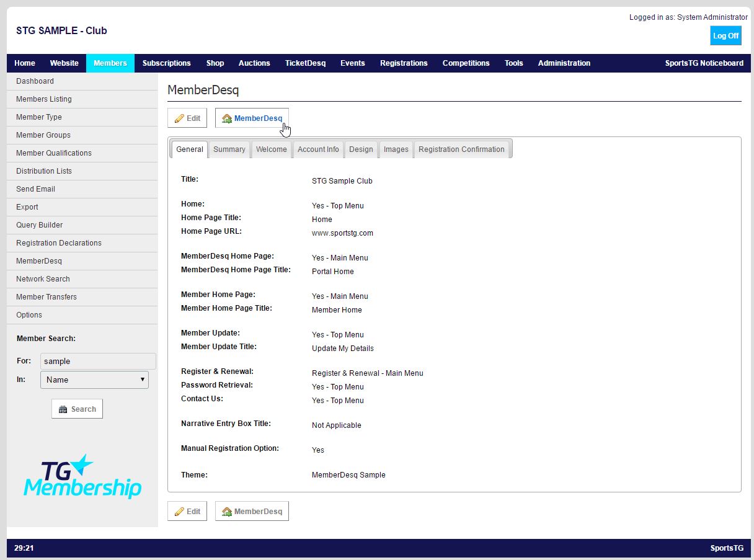
Task: Open the Registrations menu
Action: (404, 63)
